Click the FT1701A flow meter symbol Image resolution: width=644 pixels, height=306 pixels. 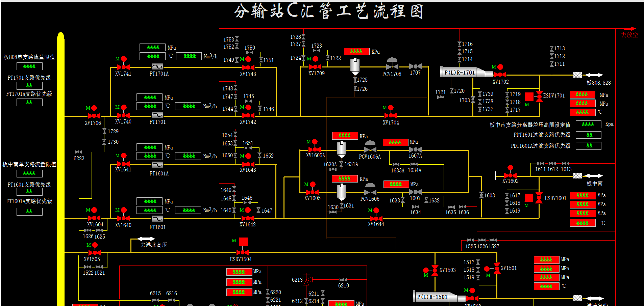[157, 67]
